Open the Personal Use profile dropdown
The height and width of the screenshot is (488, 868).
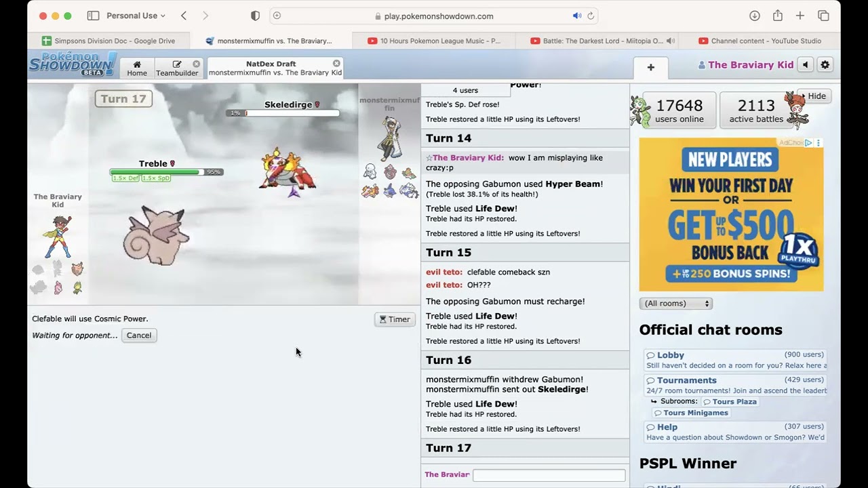(x=136, y=16)
